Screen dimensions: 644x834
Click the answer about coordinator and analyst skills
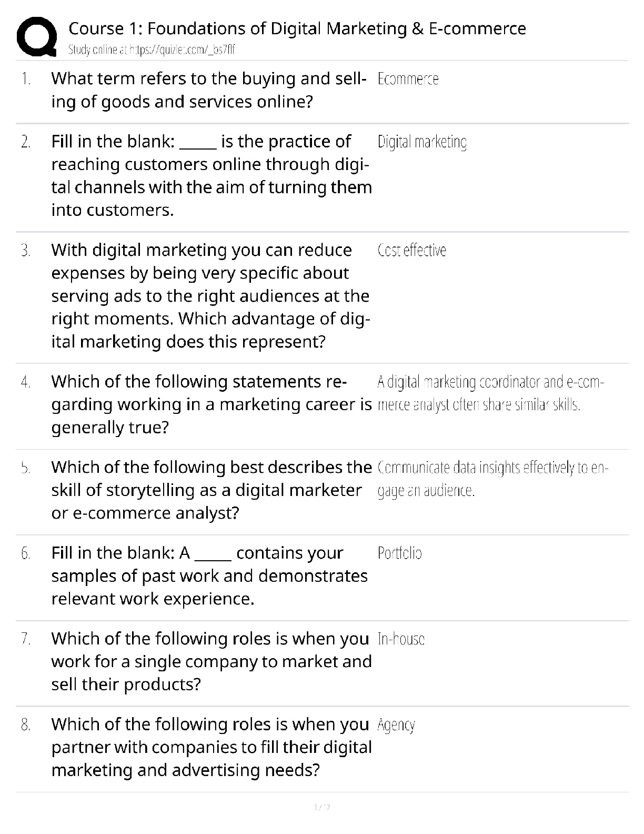click(490, 393)
